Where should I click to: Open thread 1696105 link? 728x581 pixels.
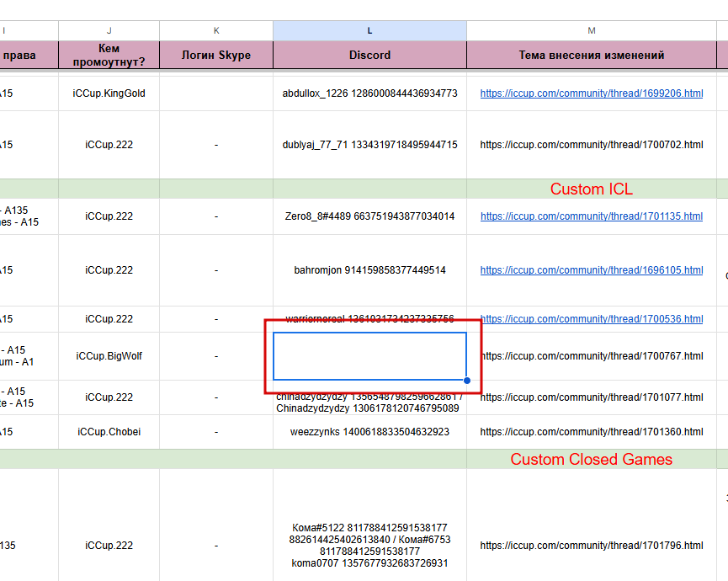pyautogui.click(x=592, y=270)
